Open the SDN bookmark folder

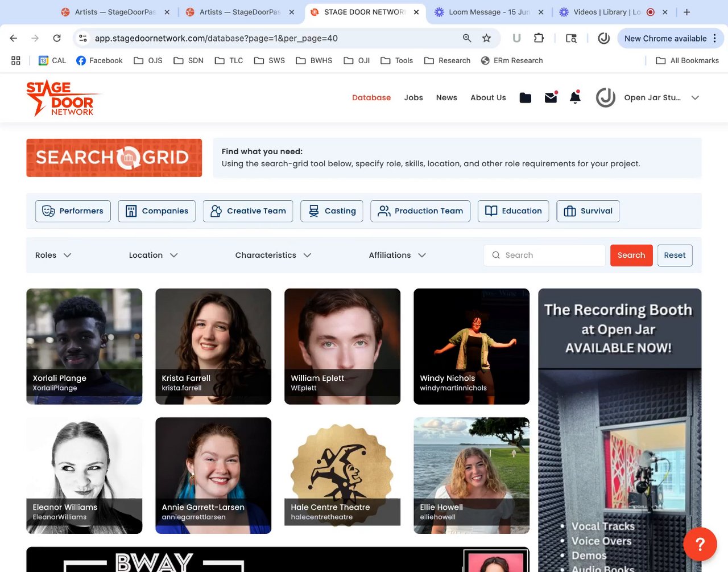coord(188,60)
